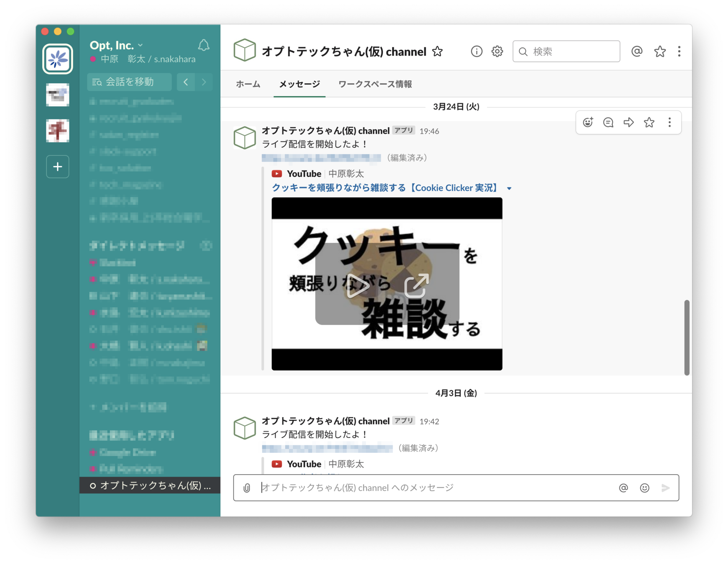The width and height of the screenshot is (728, 564).
Task: Click app avatar on the 19:42 message
Action: point(244,428)
